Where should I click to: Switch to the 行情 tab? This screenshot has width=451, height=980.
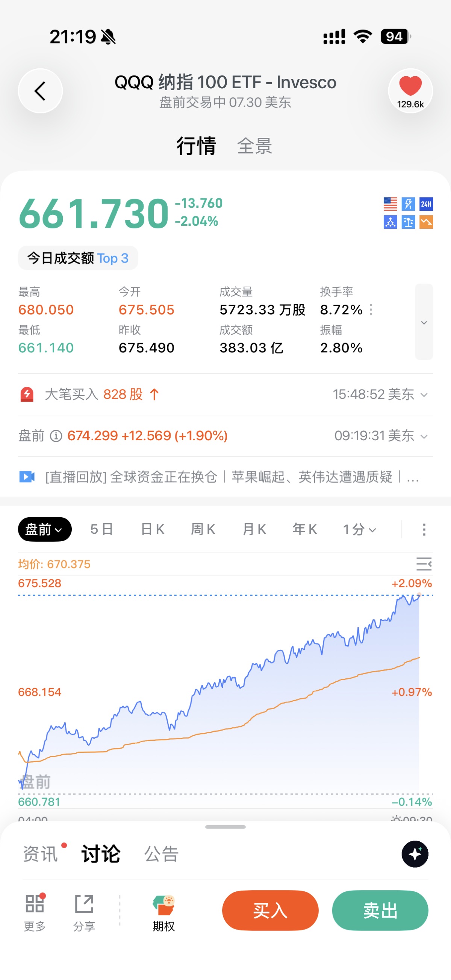(196, 146)
